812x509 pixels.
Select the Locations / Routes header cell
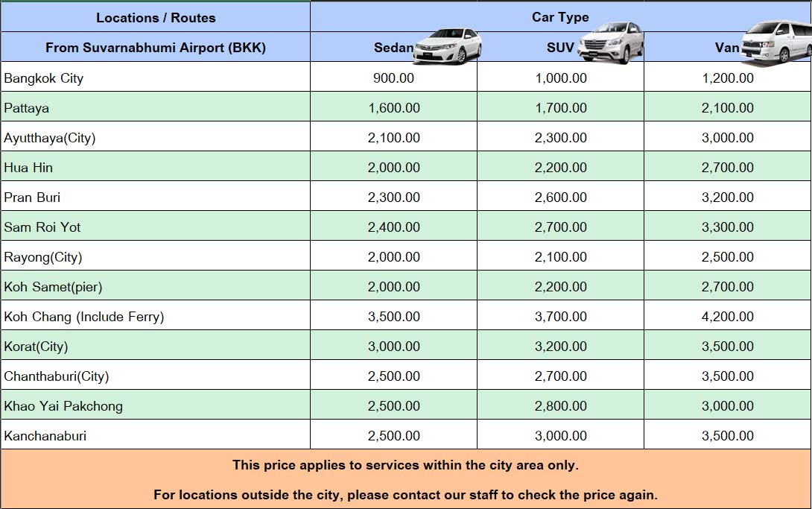[x=156, y=17]
